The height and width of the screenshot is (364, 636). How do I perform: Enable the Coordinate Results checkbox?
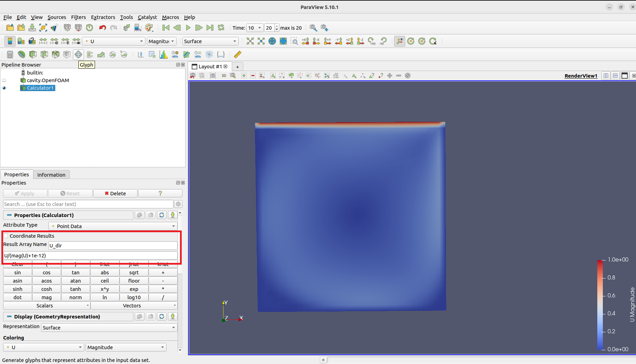pyautogui.click(x=6, y=236)
